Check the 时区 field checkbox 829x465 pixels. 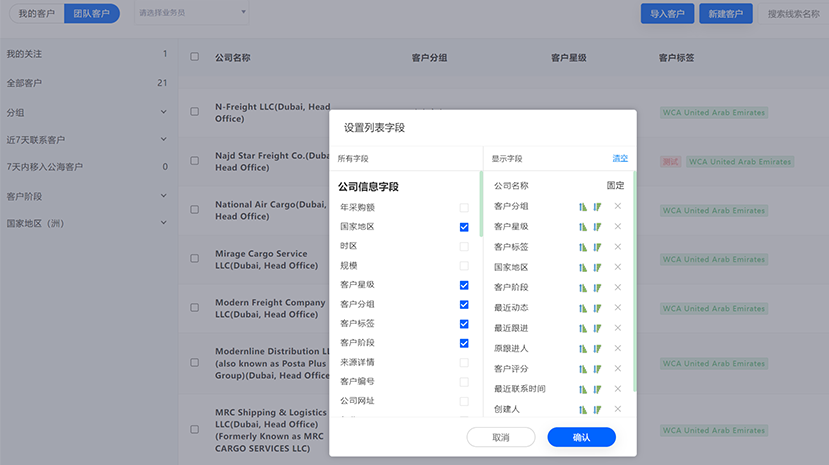(x=464, y=246)
